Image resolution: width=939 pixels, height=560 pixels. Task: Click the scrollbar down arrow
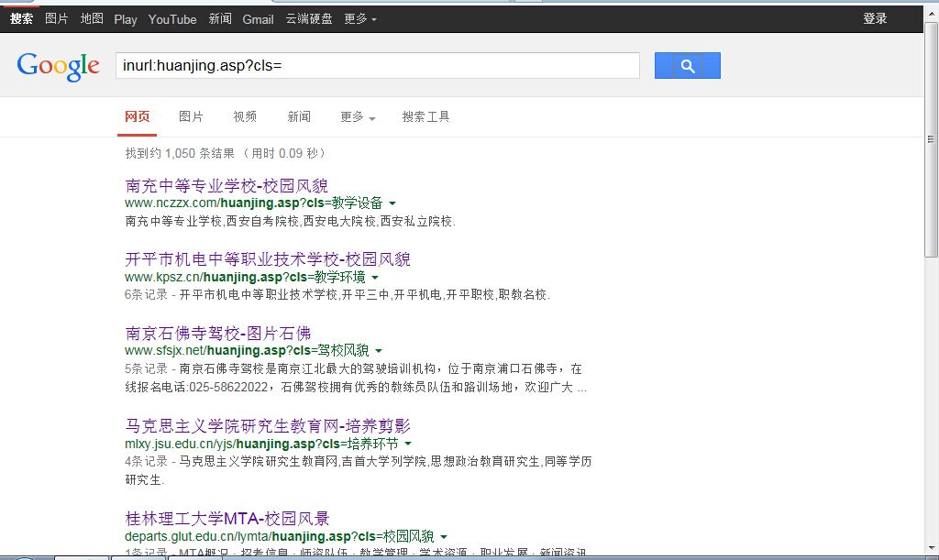click(932, 548)
